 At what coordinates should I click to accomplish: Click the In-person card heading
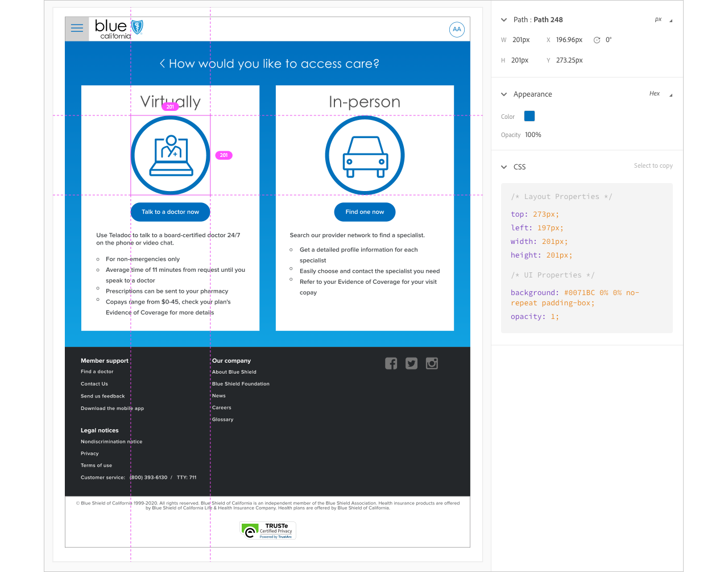coord(365,102)
